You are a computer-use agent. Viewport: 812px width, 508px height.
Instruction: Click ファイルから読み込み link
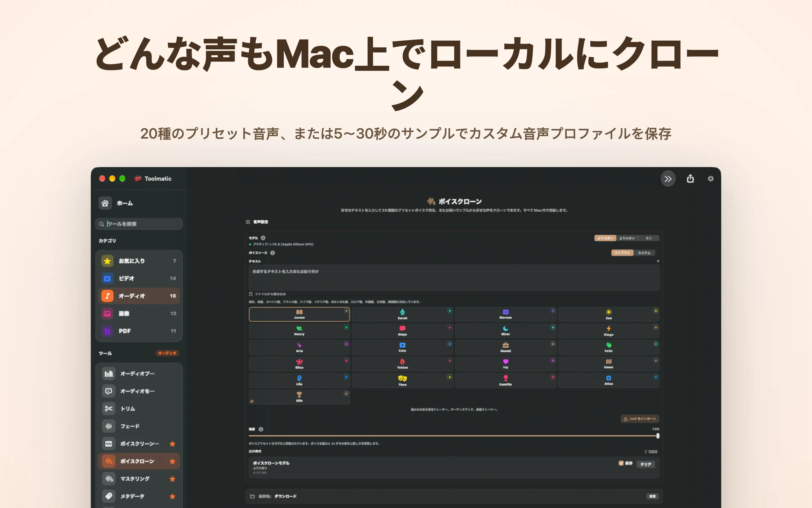(267, 294)
